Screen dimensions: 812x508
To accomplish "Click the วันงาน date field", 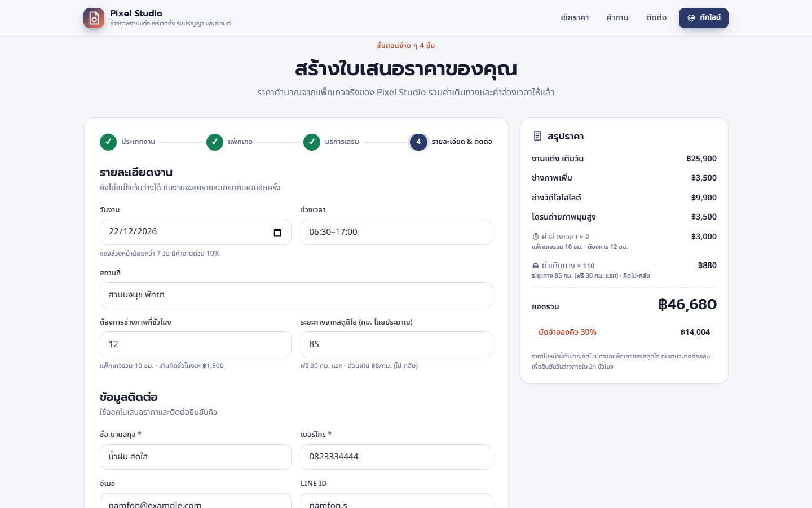I will pos(196,232).
